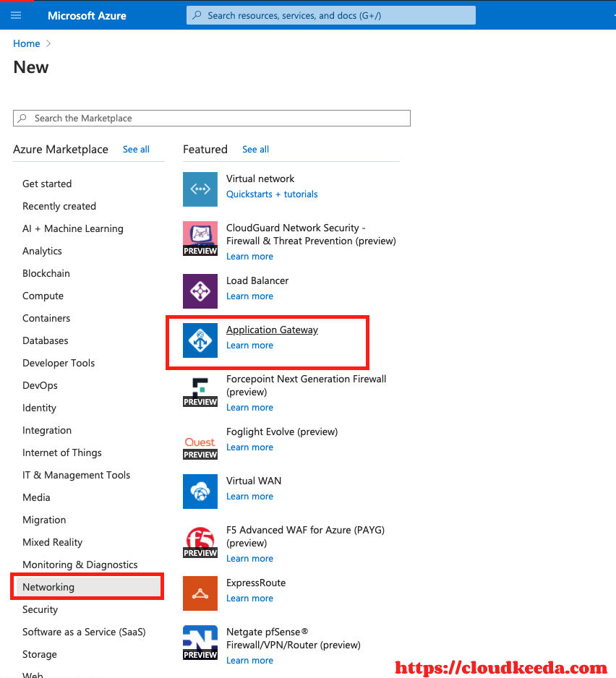
Task: Click the ExpressRoute title
Action: [x=256, y=583]
